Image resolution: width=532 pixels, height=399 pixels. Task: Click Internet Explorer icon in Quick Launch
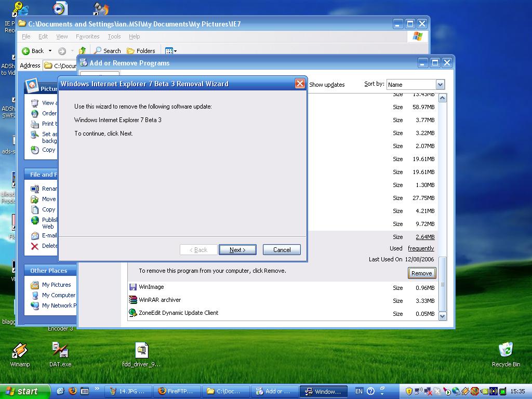60,391
